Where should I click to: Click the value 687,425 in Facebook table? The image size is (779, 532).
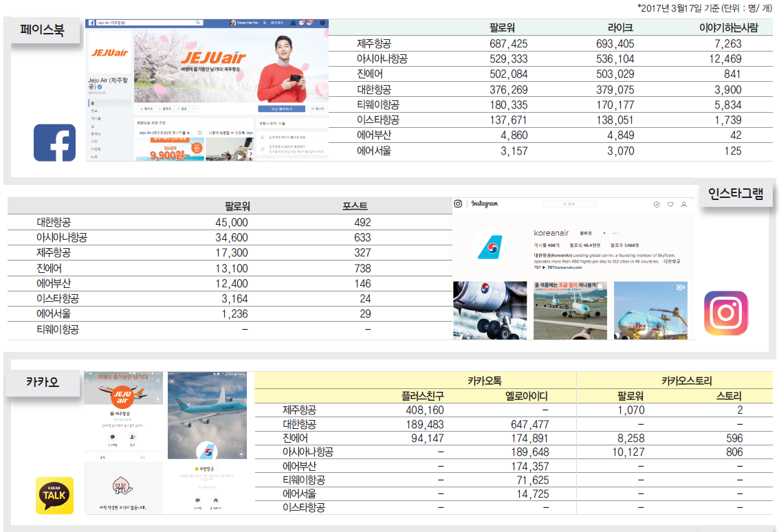(509, 44)
